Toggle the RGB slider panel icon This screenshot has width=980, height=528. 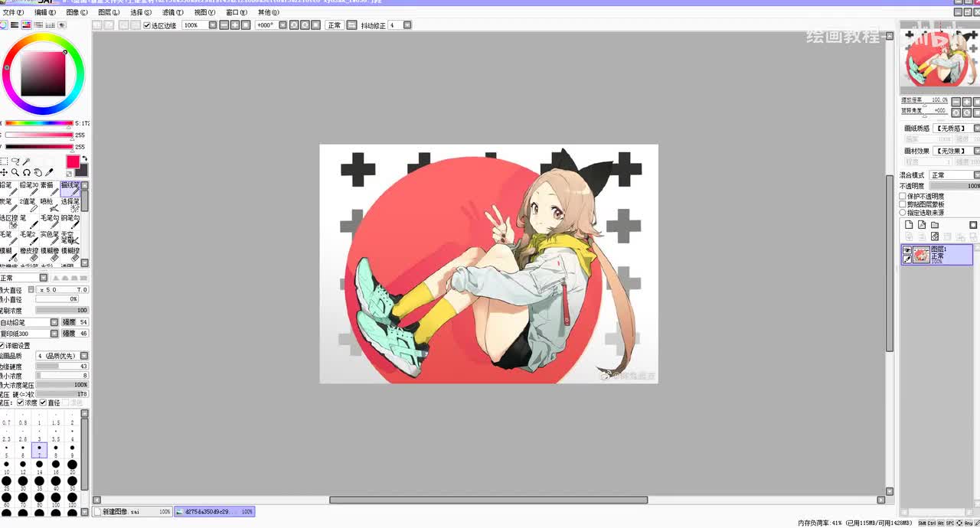point(15,25)
